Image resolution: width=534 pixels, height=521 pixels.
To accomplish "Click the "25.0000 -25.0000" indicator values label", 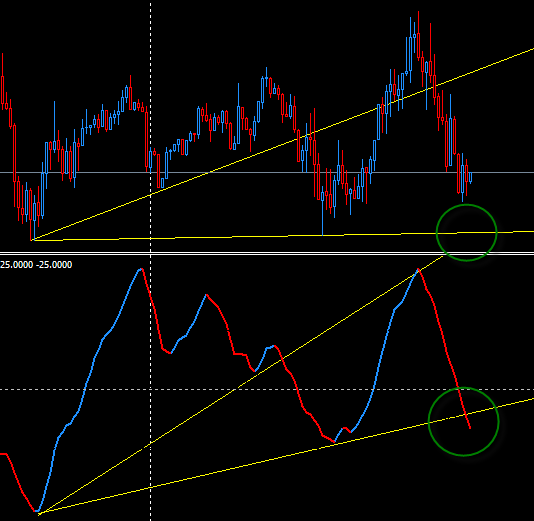I will pos(36,265).
